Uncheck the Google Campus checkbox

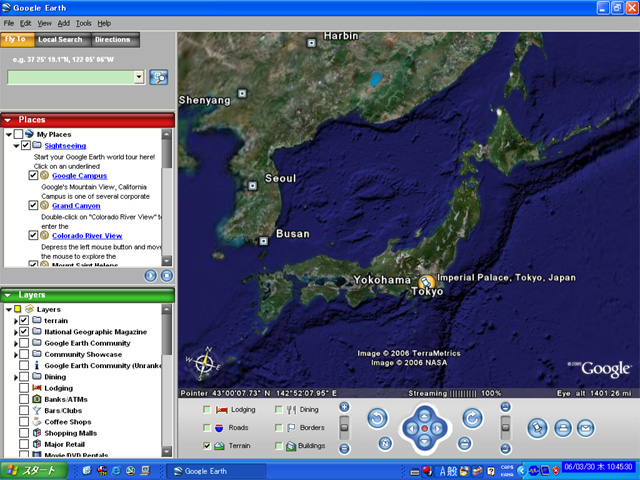(33, 176)
